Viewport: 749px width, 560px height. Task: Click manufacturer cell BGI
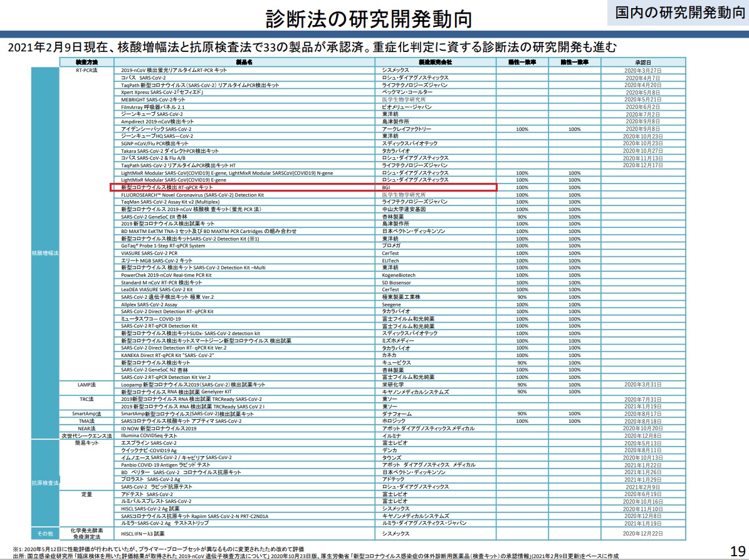pyautogui.click(x=386, y=187)
